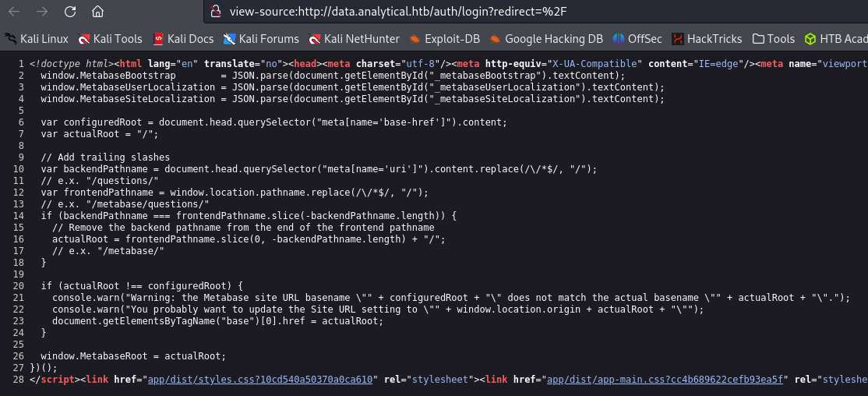The height and width of the screenshot is (396, 868).
Task: Open the home page icon
Action: [98, 11]
